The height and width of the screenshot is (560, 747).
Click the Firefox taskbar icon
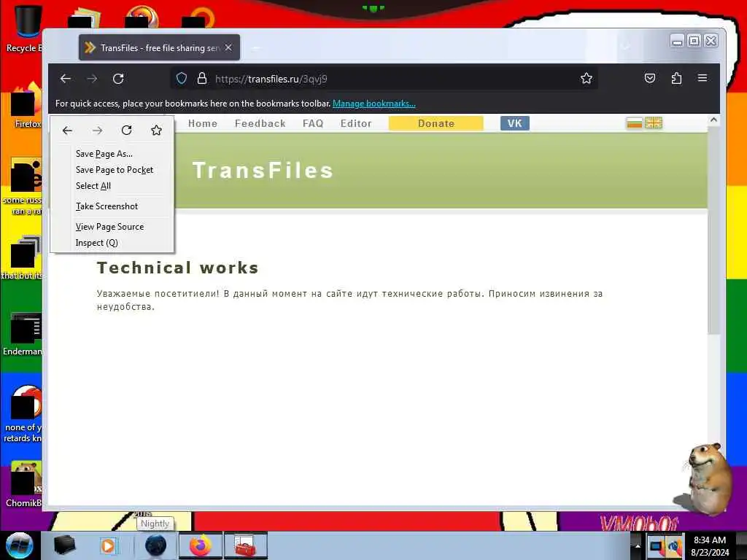click(x=201, y=545)
